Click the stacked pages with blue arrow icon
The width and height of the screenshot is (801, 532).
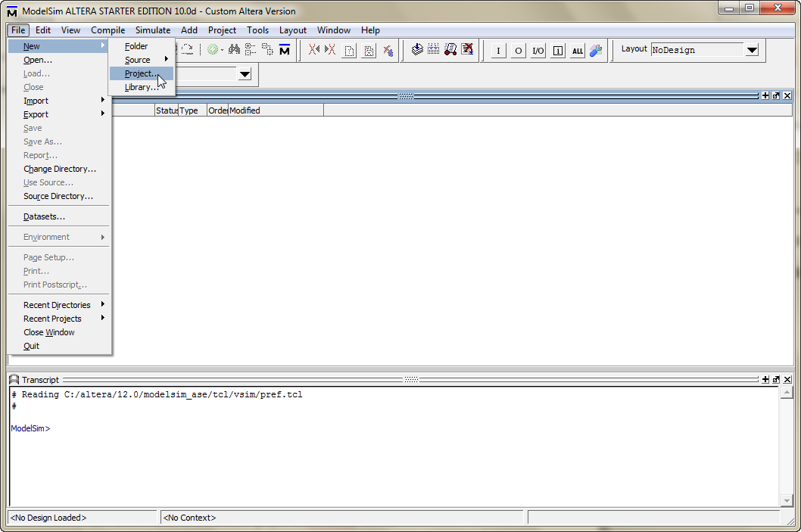417,49
